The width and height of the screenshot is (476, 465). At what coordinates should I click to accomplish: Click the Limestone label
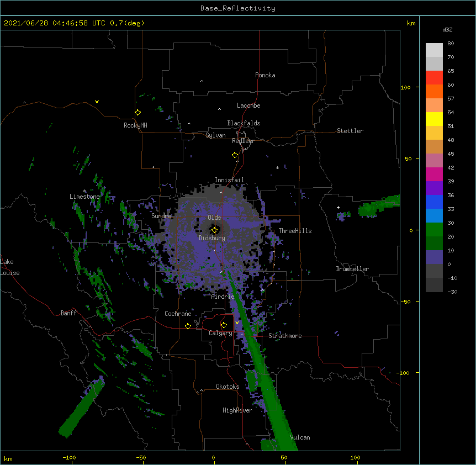[x=84, y=197]
